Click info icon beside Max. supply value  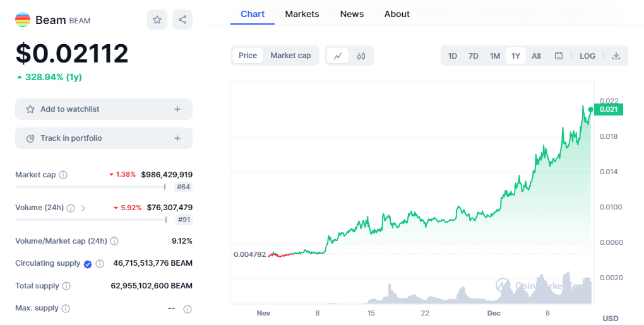tap(188, 309)
